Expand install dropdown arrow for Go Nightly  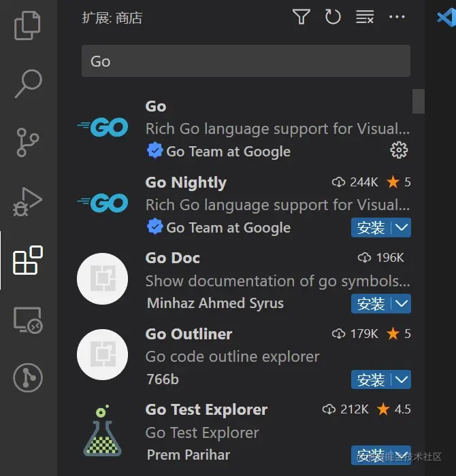pyautogui.click(x=402, y=228)
